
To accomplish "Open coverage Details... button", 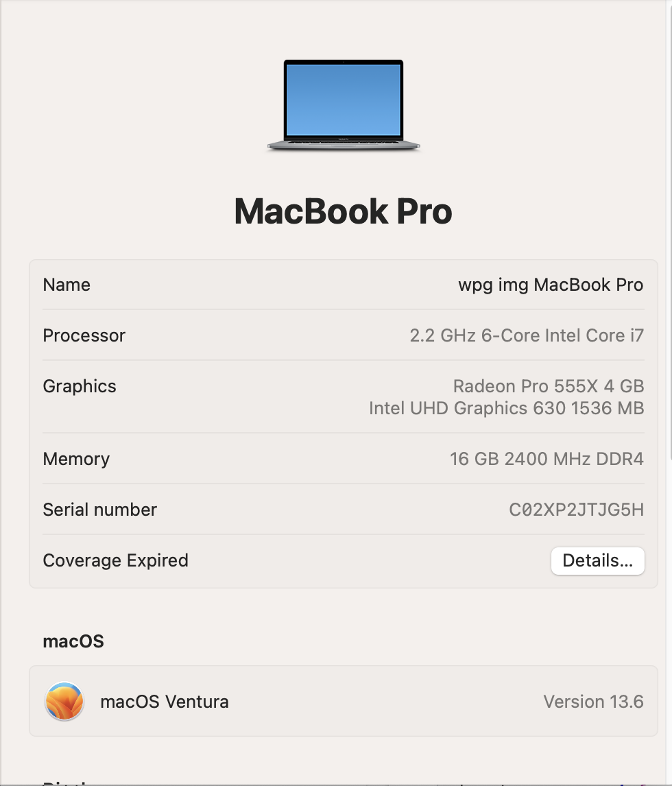I will [597, 560].
